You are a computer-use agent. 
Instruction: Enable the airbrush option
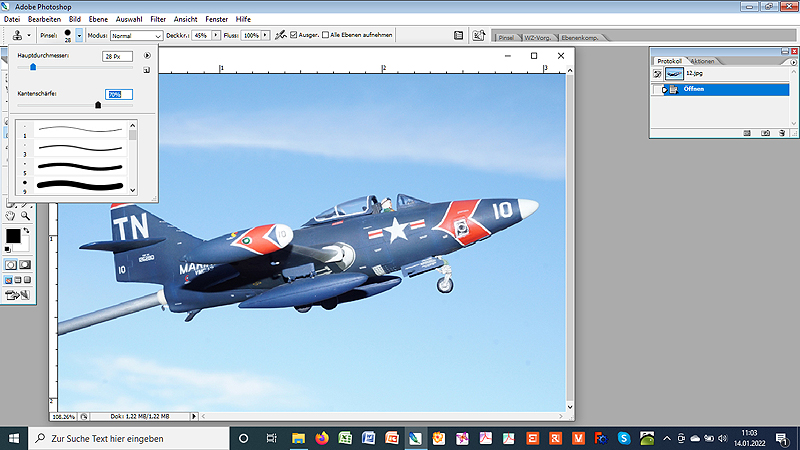(x=281, y=35)
